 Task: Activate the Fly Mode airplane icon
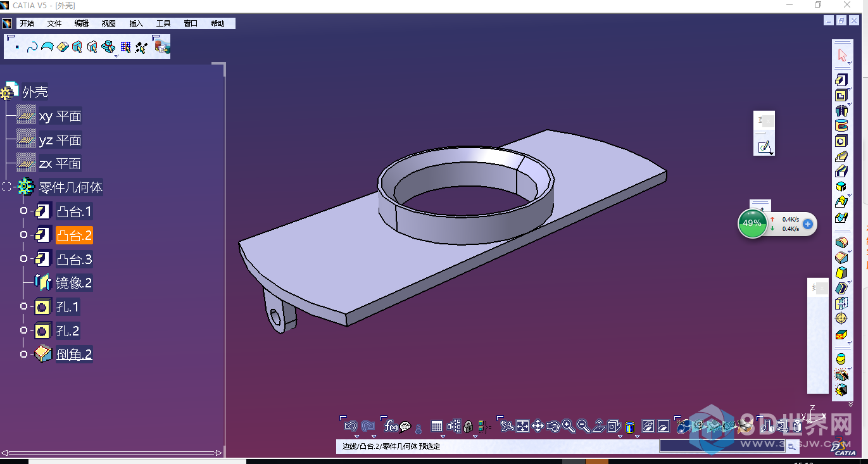(506, 426)
